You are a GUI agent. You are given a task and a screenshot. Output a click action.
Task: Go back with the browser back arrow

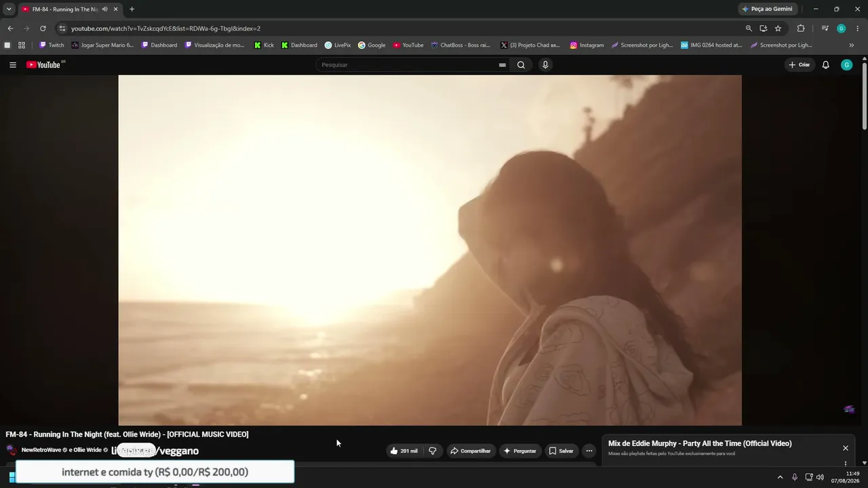point(10,28)
